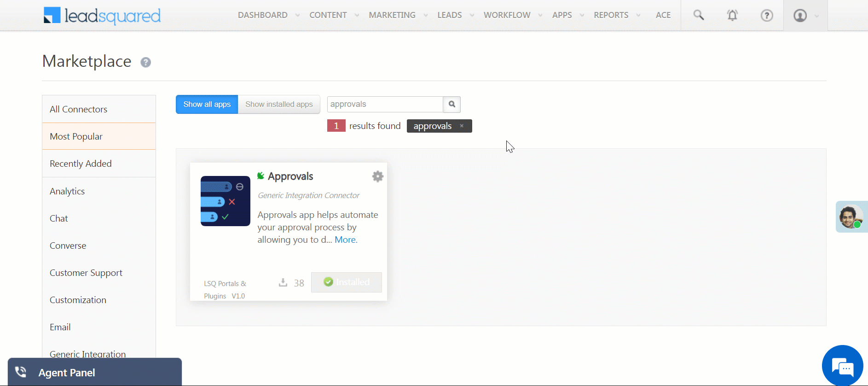Select Customization category
The width and height of the screenshot is (868, 386).
[99, 300]
